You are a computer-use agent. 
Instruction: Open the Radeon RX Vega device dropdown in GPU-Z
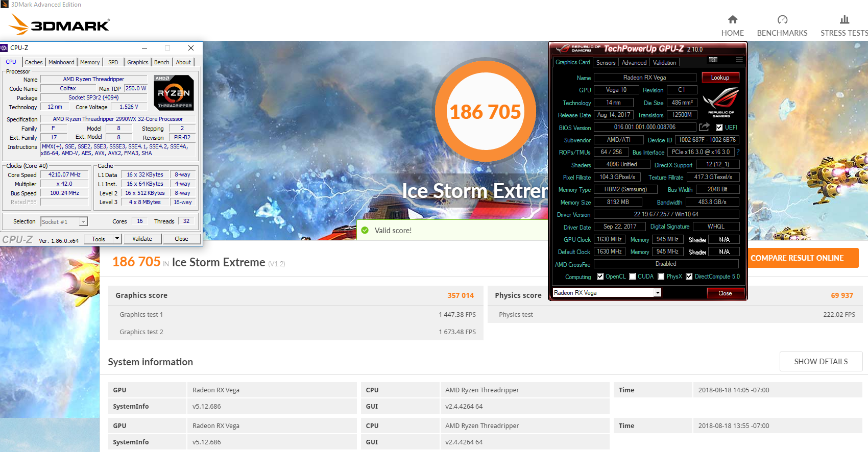[x=607, y=293]
